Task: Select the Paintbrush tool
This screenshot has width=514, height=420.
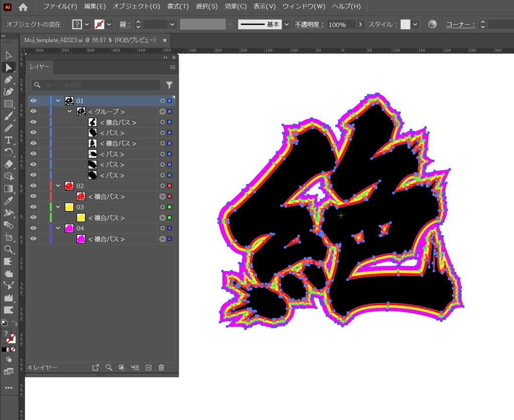Action: tap(9, 116)
